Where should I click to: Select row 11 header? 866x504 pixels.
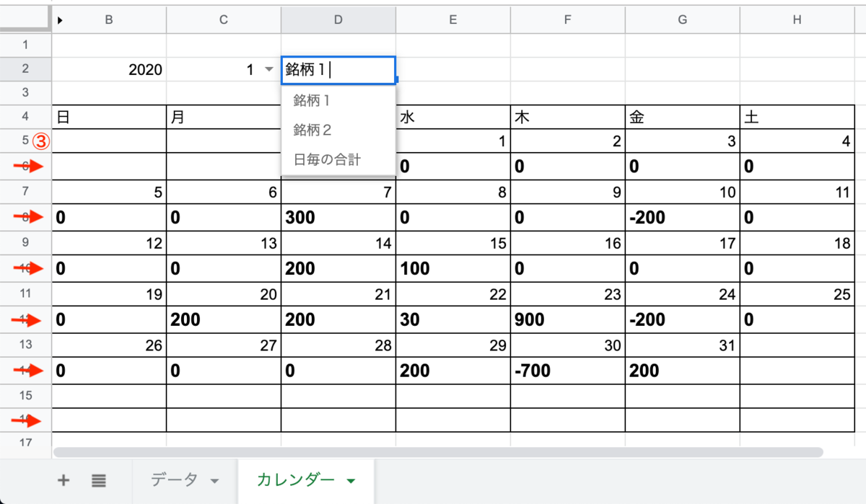point(26,293)
